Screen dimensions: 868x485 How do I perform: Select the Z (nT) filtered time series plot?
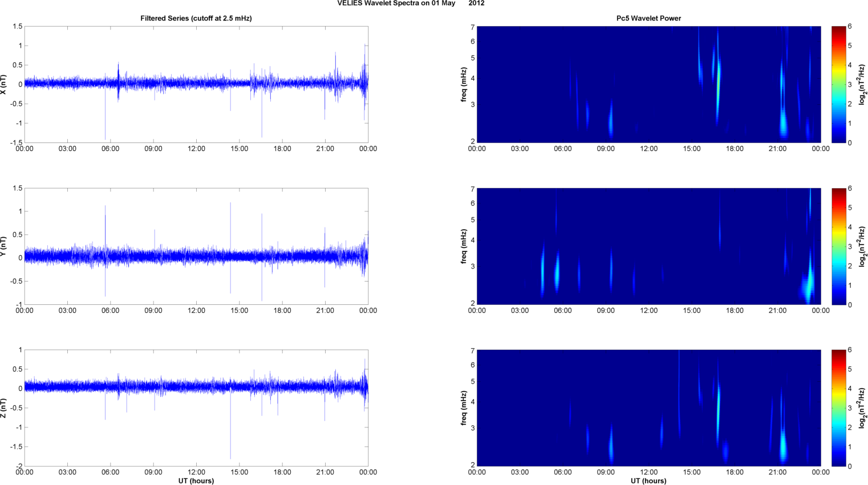(196, 408)
